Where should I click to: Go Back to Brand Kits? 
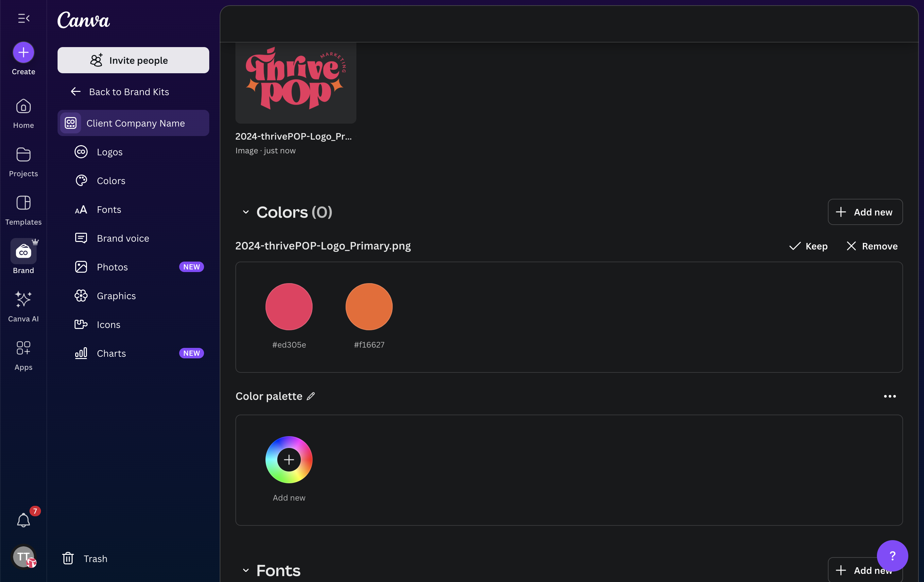tap(120, 92)
